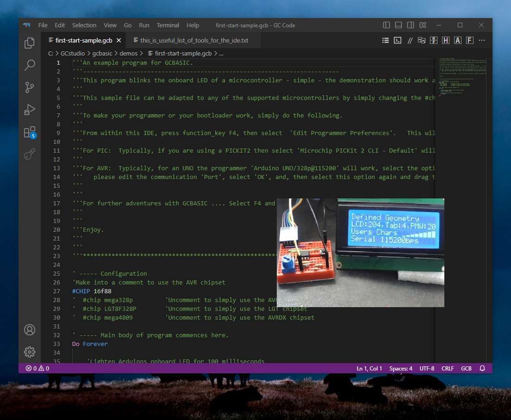
Task: Open the Run menu
Action: pyautogui.click(x=144, y=25)
